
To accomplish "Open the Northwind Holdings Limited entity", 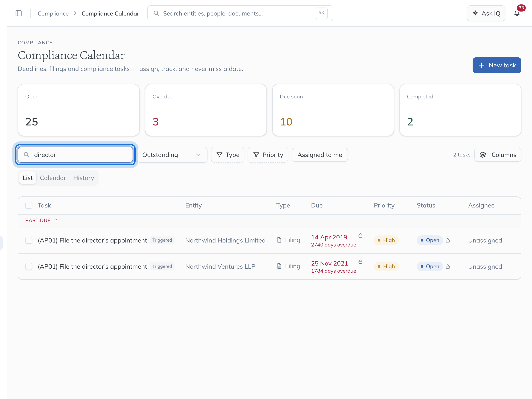I will click(x=225, y=241).
